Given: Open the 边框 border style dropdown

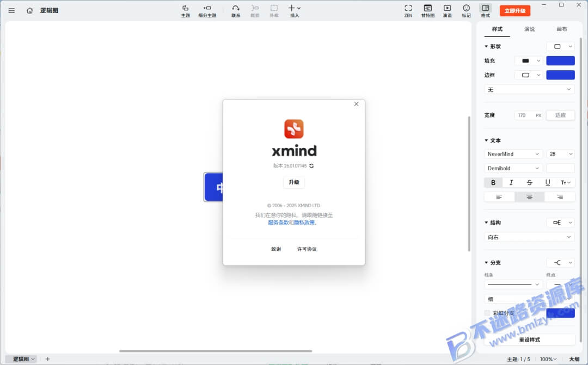Looking at the screenshot, I should 528,75.
